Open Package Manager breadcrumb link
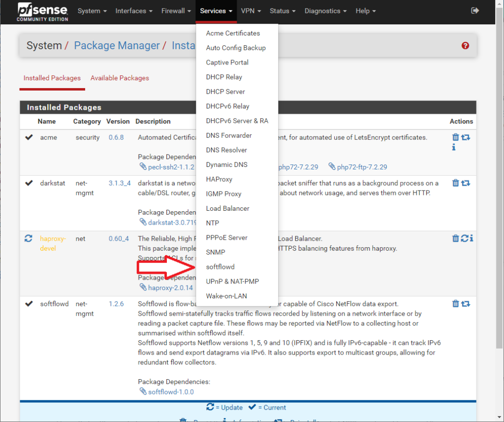Image resolution: width=504 pixels, height=422 pixels. tap(117, 45)
